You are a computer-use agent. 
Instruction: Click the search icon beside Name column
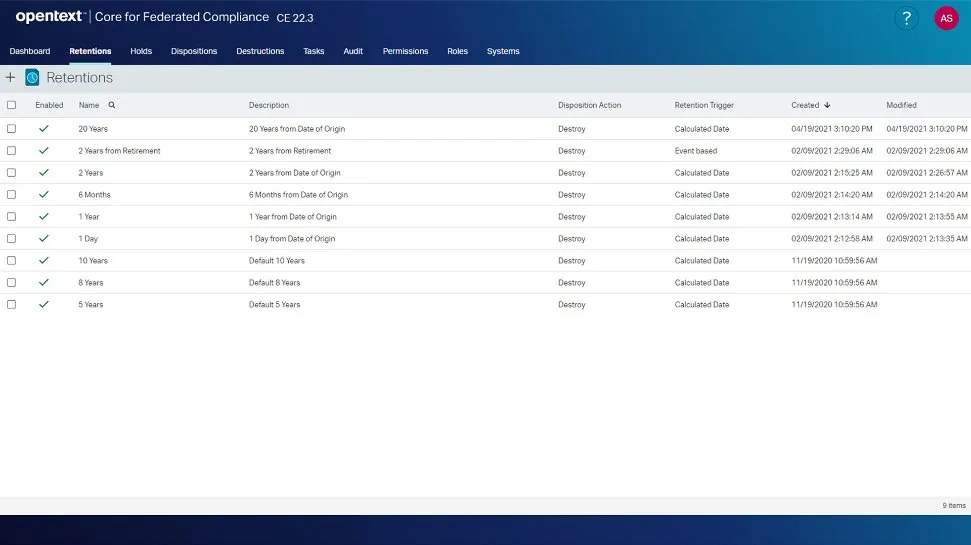(111, 105)
